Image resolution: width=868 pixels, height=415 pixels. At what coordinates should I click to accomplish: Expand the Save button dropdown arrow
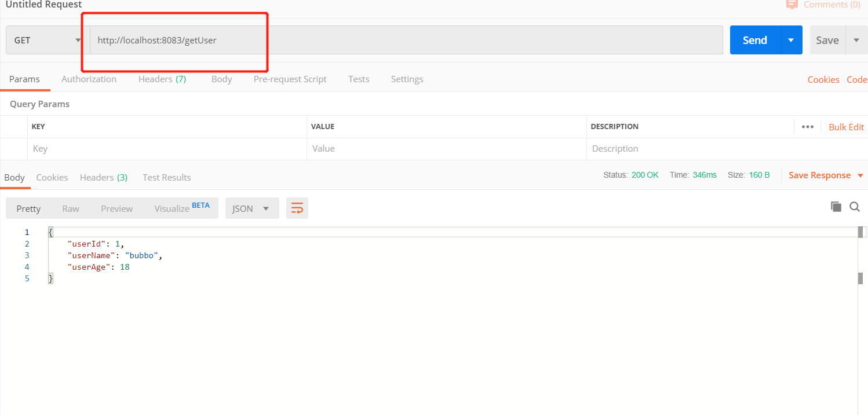(856, 41)
